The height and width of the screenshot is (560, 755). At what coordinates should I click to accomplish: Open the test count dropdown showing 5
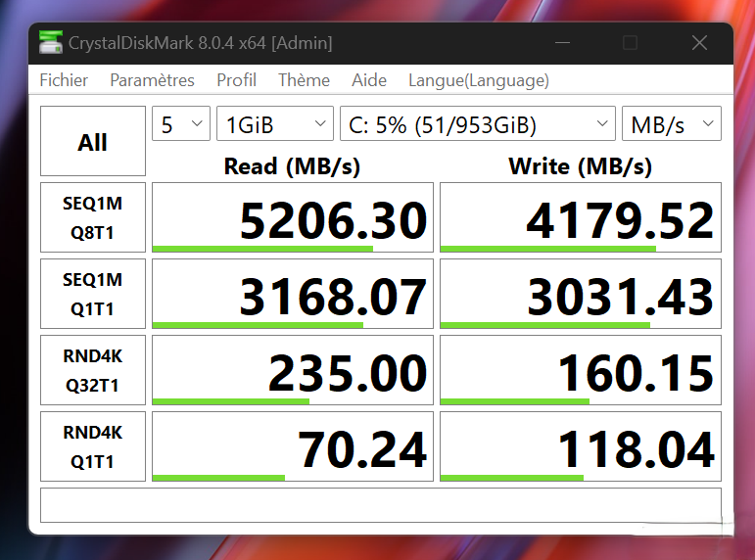[181, 124]
